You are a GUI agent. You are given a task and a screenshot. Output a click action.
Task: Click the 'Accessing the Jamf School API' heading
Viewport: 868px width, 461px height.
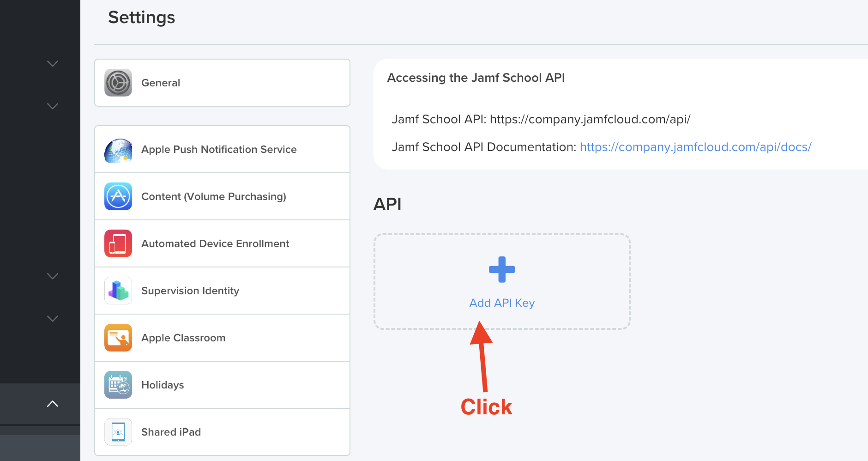click(476, 78)
